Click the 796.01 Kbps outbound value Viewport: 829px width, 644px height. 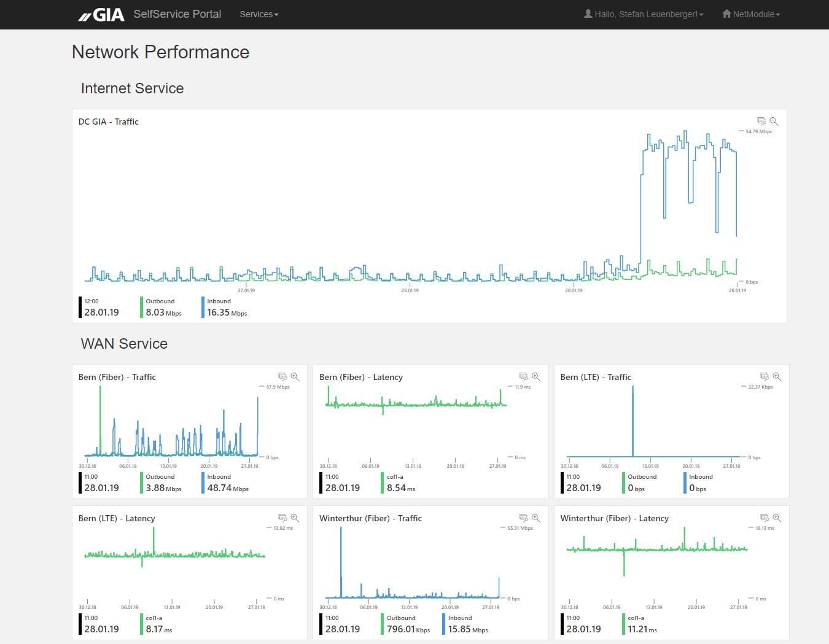408,629
